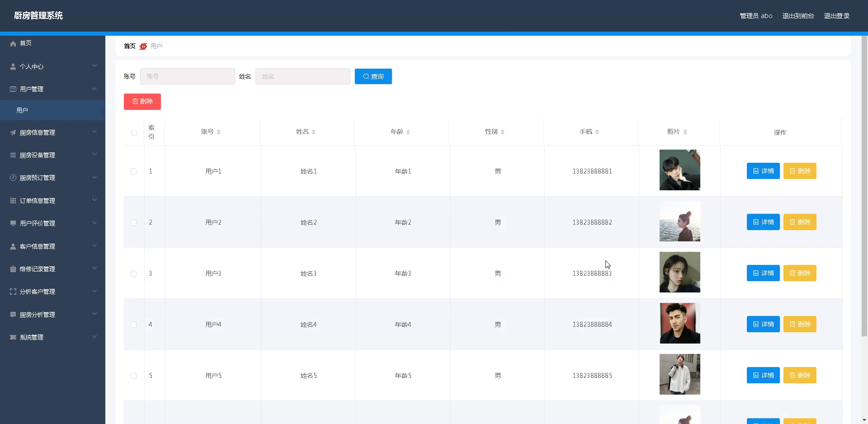Sort by 手机 column arrows
The height and width of the screenshot is (424, 868).
(x=597, y=132)
